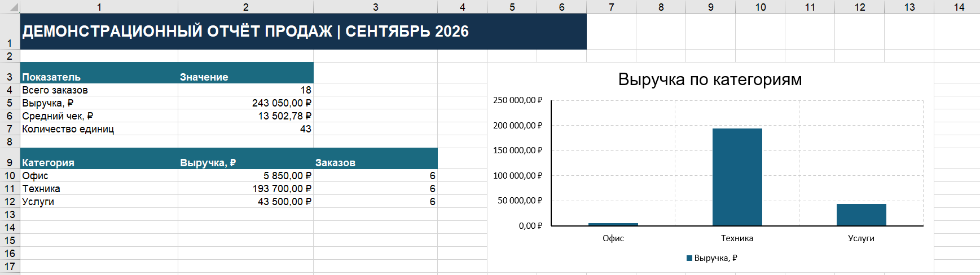Screen dimensions: 980x275
Task: Click the chart legend entry Выручка, ₽
Action: point(712,258)
